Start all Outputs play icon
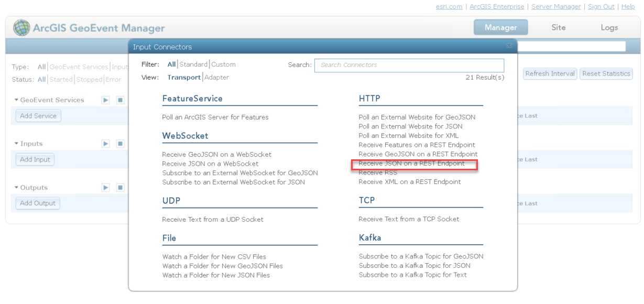Screen dimensions: 644x304 click(x=106, y=188)
